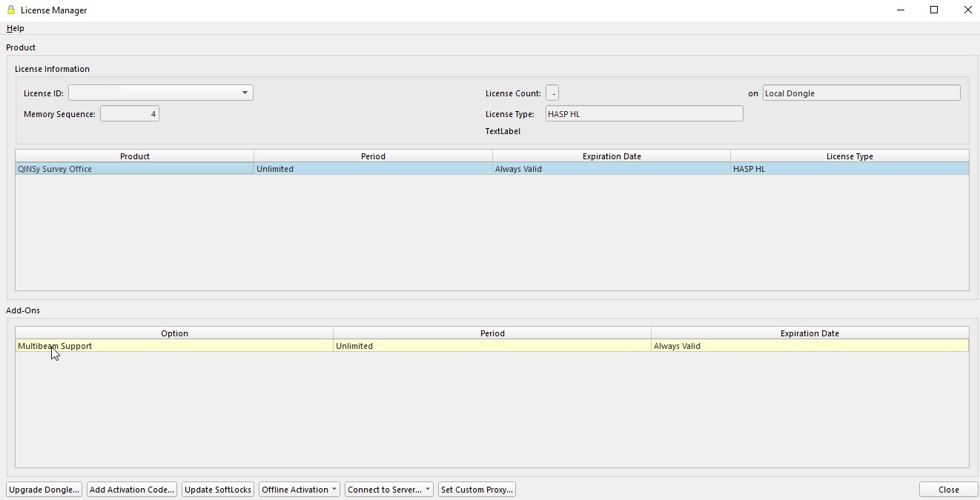Image resolution: width=980 pixels, height=500 pixels.
Task: Click the Local Dongle field
Action: pyautogui.click(x=861, y=93)
